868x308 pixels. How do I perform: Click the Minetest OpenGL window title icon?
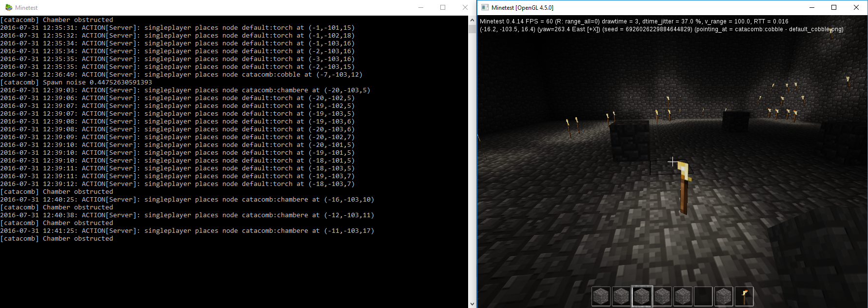[x=485, y=7]
